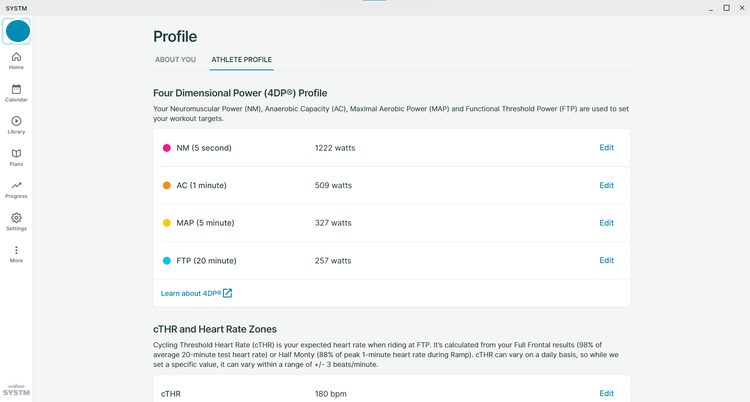Click the 509 watts value
This screenshot has width=750, height=402.
coord(333,185)
